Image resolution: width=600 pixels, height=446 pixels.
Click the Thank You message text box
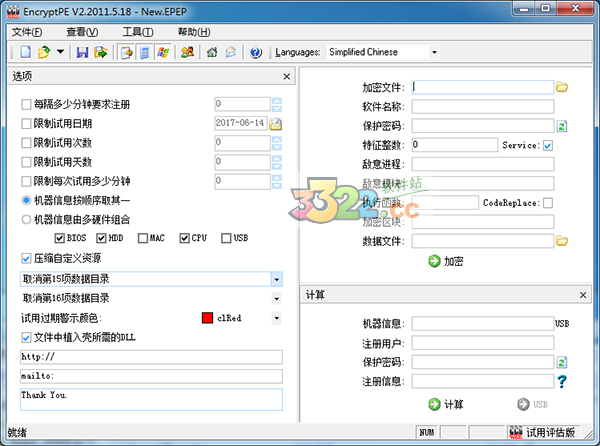coord(151,399)
